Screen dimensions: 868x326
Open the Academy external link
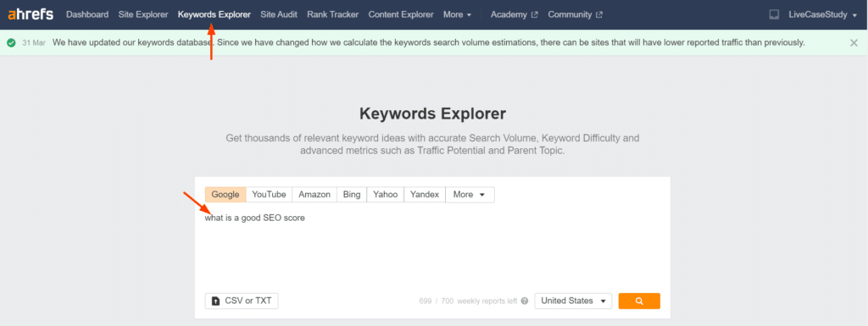514,15
